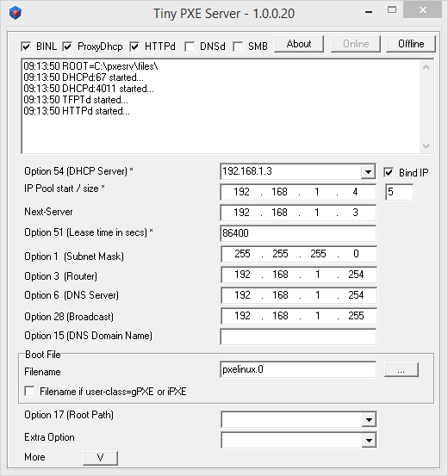Open the Option 54 DHCP Server dropdown

click(368, 172)
